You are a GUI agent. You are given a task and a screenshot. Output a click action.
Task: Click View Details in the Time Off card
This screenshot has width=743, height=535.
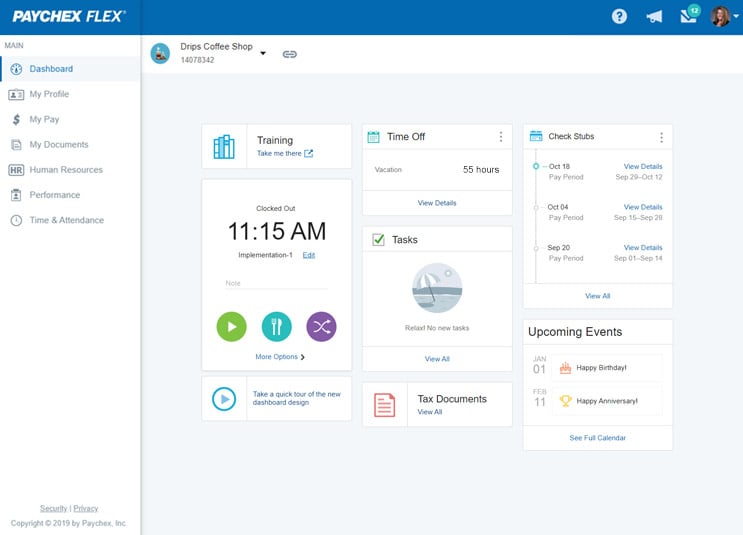pos(437,203)
